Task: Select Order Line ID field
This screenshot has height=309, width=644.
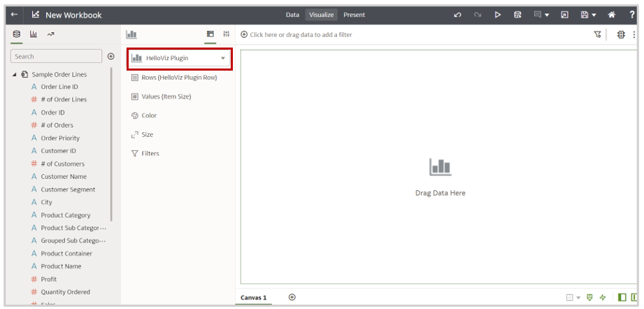Action: click(59, 87)
